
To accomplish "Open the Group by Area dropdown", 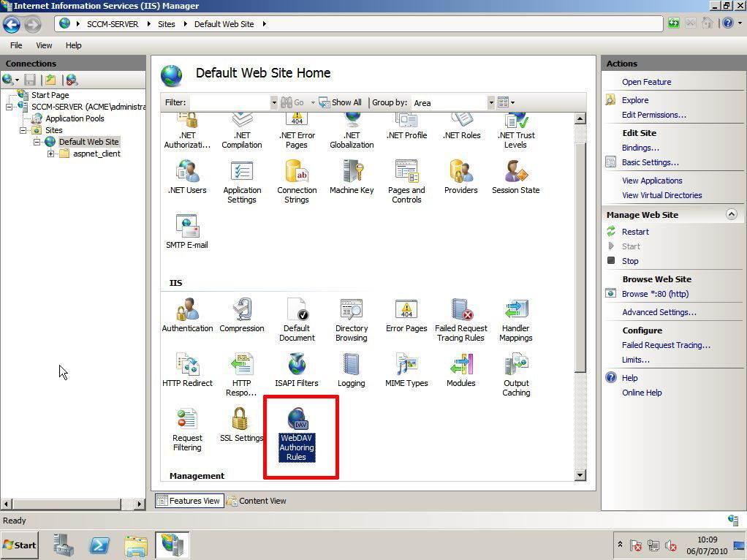I will point(490,102).
